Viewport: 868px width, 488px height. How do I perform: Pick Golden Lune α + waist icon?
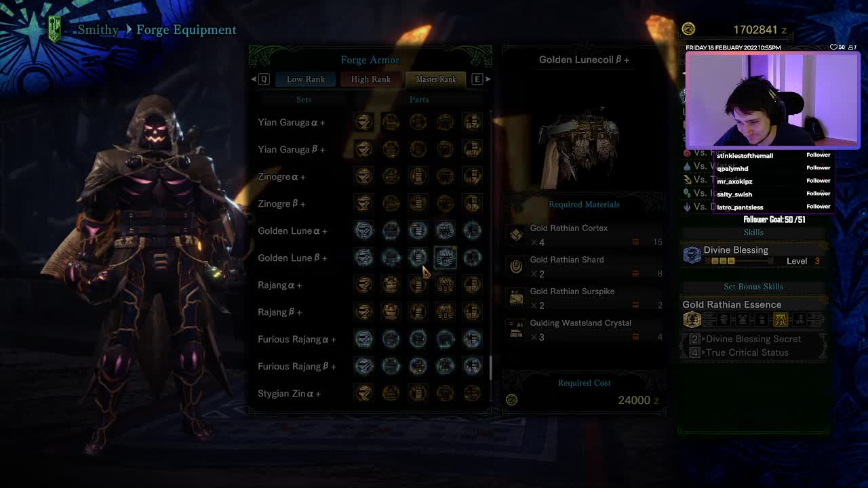pos(445,230)
